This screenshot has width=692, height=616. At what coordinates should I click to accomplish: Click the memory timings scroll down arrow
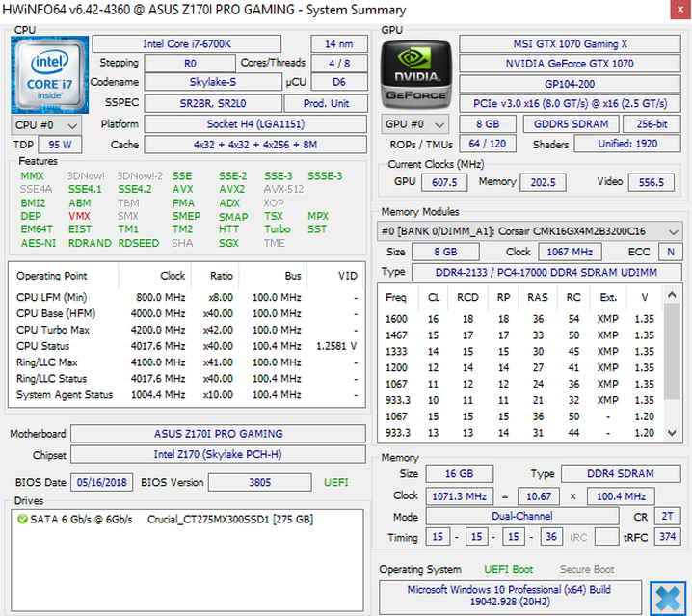(x=672, y=433)
